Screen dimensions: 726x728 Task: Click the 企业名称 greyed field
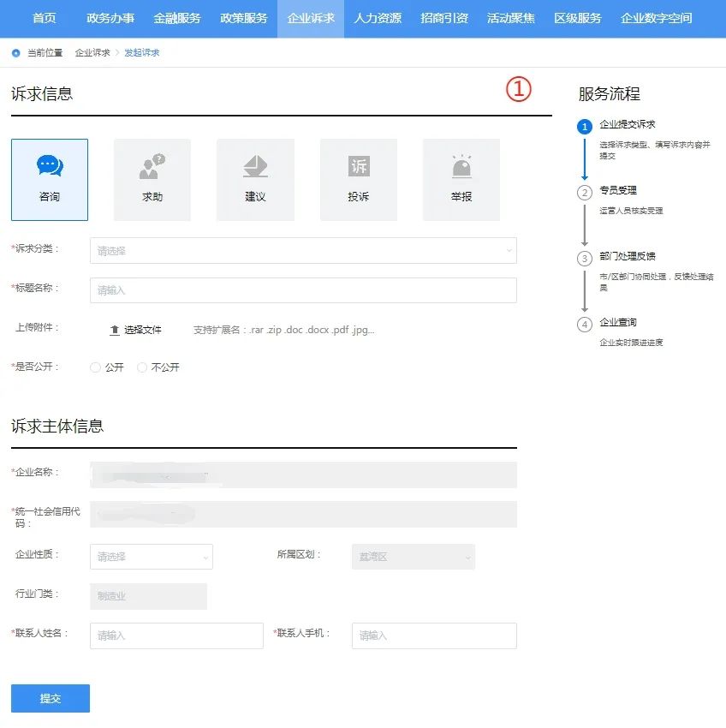(x=303, y=475)
